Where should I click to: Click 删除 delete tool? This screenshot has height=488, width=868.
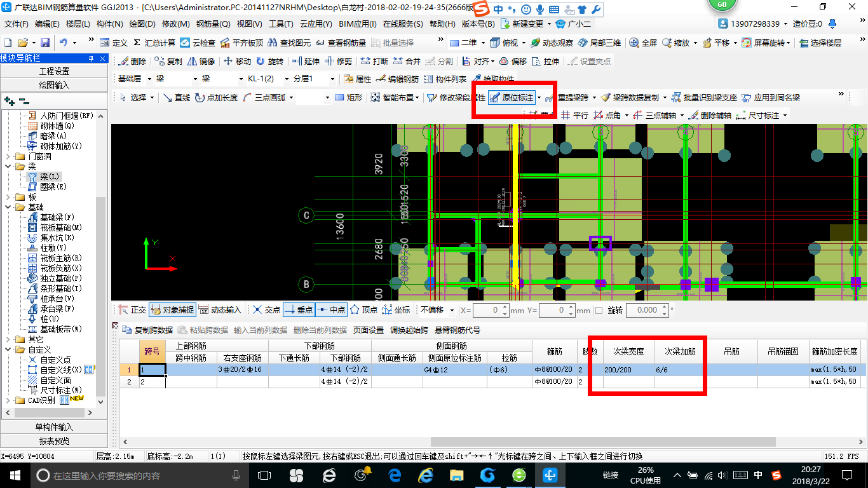click(132, 62)
